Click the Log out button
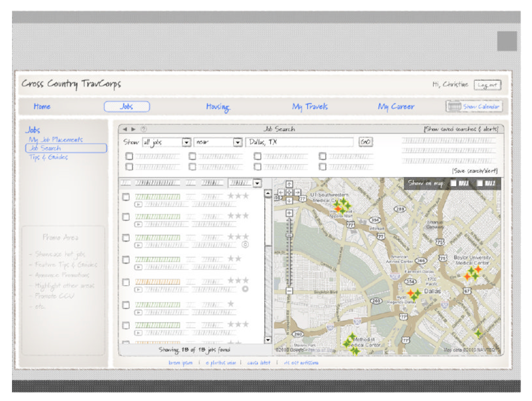 tap(487, 85)
